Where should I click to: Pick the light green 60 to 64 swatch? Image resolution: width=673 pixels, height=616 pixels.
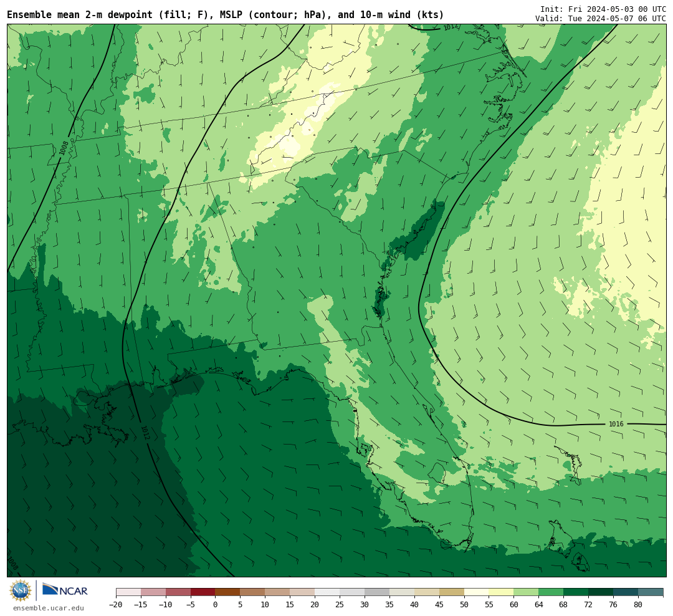(526, 592)
